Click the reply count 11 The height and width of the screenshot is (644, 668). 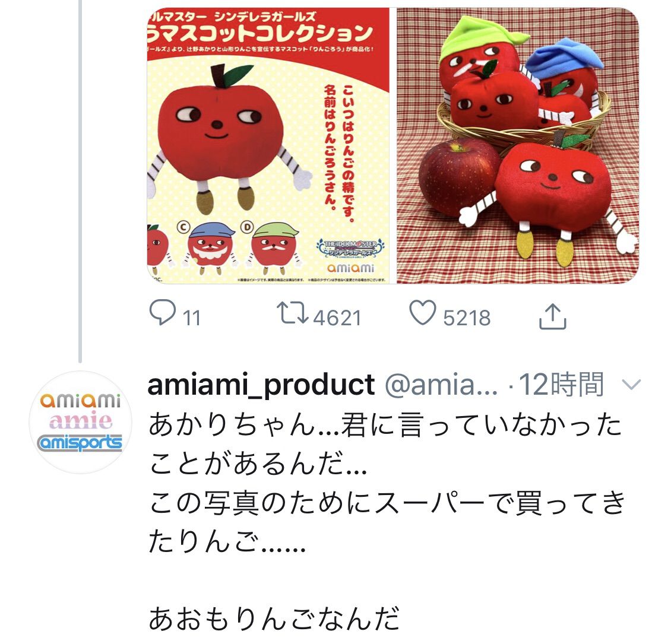[192, 318]
